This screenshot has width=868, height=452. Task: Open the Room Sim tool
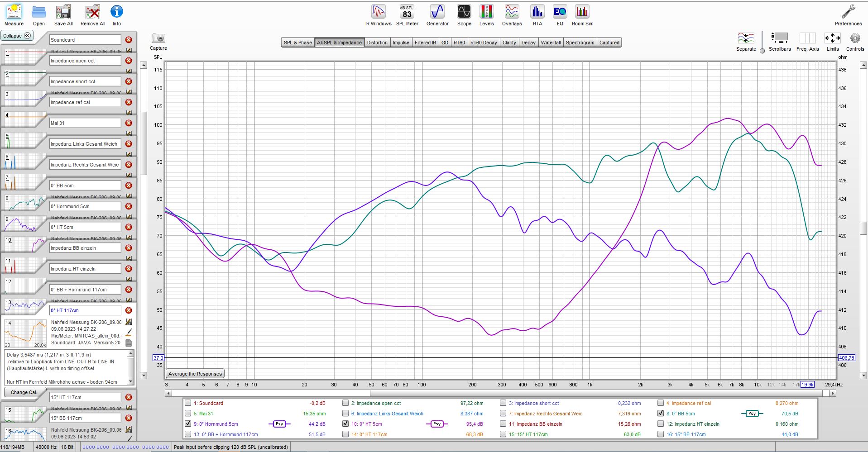coord(582,15)
